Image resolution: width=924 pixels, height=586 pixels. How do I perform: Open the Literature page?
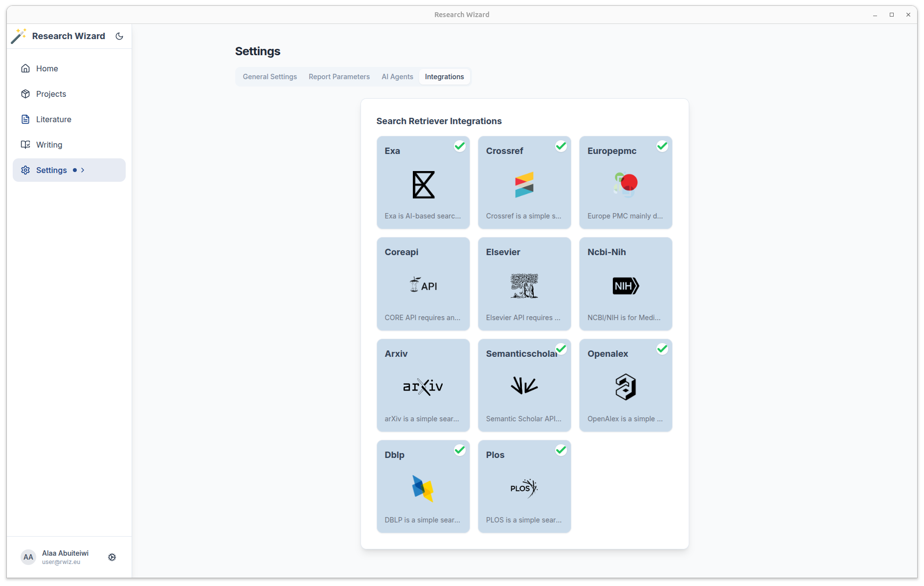point(53,119)
